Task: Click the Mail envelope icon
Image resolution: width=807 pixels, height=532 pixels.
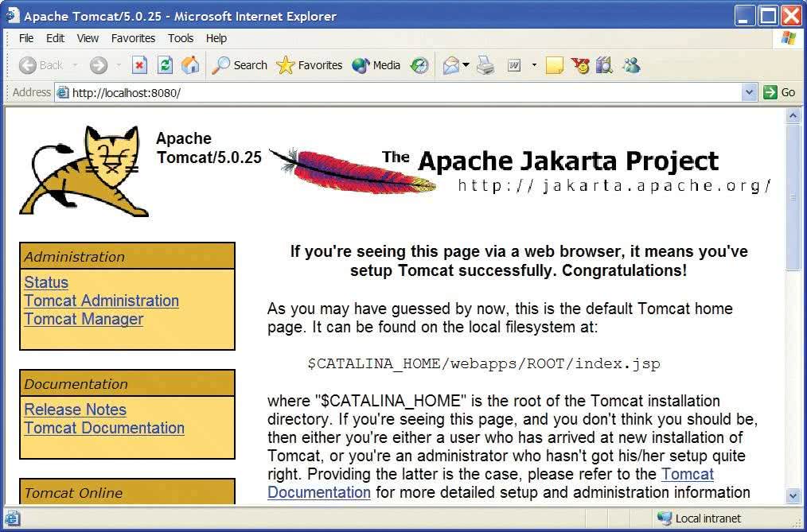Action: tap(450, 65)
